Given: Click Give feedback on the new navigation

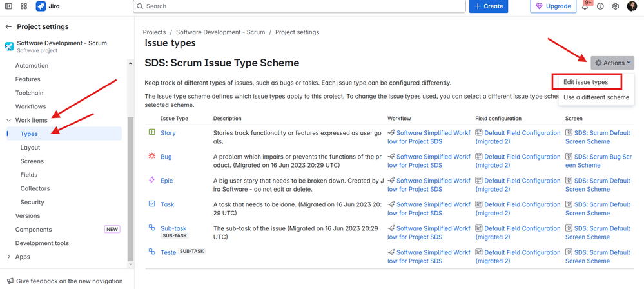Looking at the screenshot, I should click(x=70, y=281).
